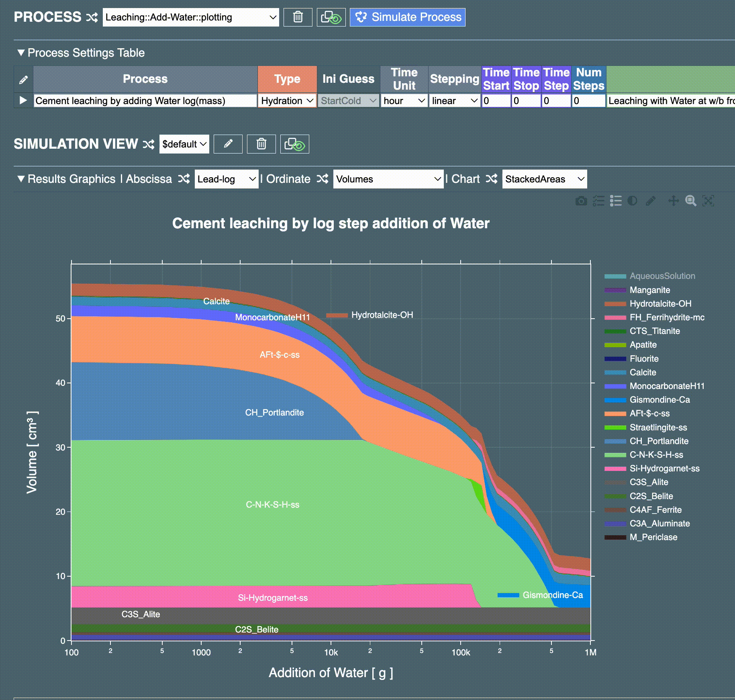Click the trash icon beside $default view

point(261,144)
